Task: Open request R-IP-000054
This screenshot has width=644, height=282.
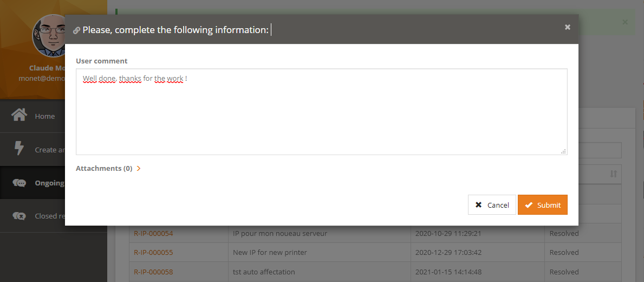Action: [153, 234]
